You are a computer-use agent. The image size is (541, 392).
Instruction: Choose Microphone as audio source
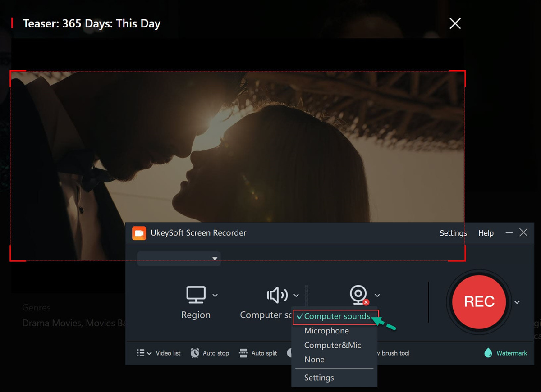click(326, 331)
